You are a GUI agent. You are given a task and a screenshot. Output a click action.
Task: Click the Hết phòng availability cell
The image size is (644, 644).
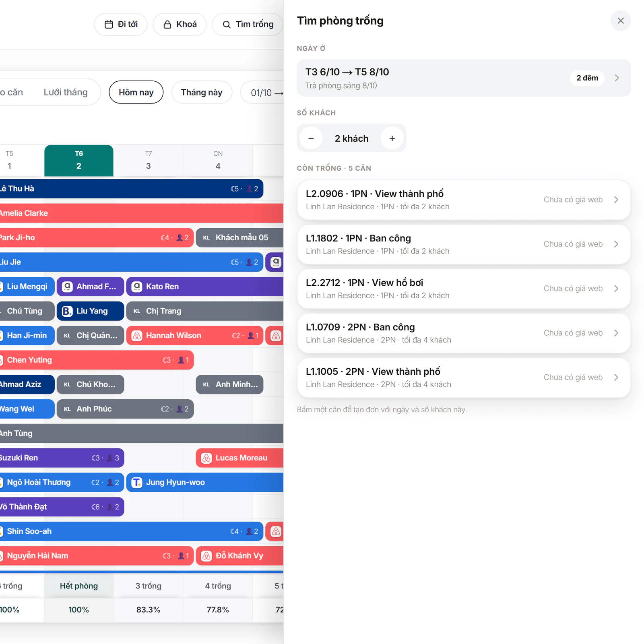[79, 586]
